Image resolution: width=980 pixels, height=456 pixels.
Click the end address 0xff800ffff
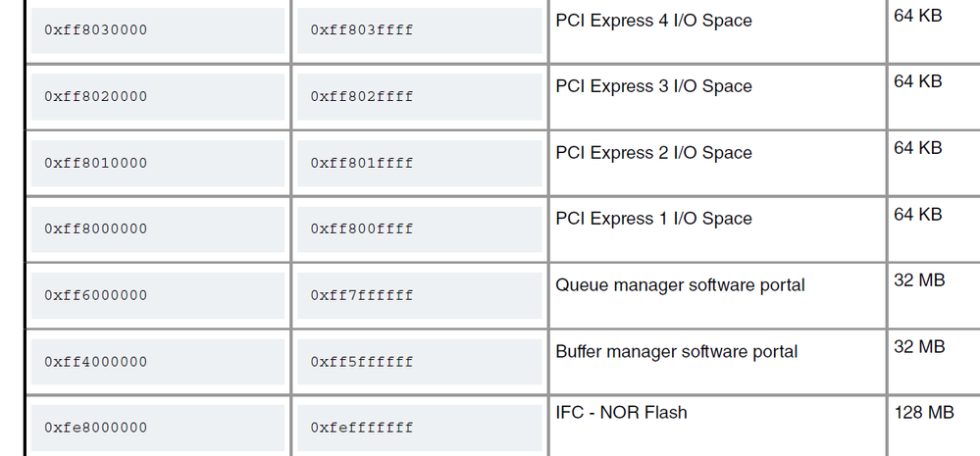pos(362,229)
